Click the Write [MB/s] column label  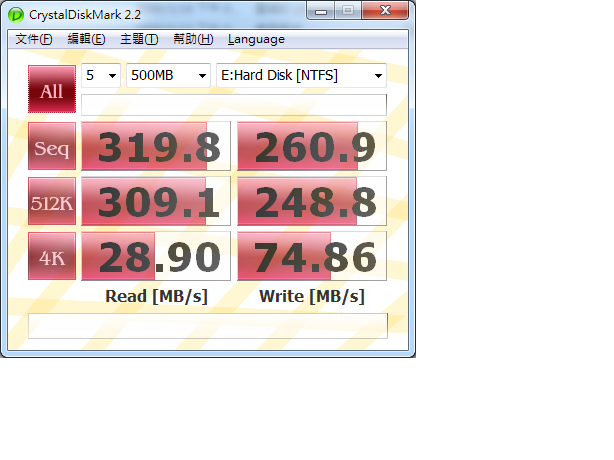coord(312,296)
